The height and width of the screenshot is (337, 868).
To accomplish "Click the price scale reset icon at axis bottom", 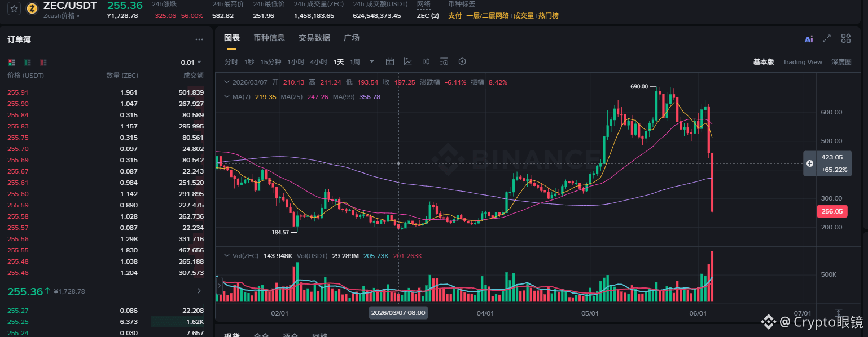I will pos(839,313).
